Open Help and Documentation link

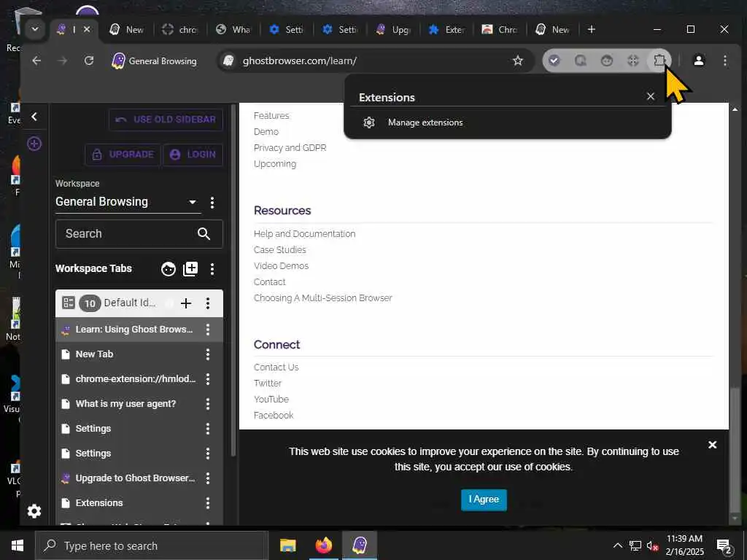pyautogui.click(x=304, y=234)
